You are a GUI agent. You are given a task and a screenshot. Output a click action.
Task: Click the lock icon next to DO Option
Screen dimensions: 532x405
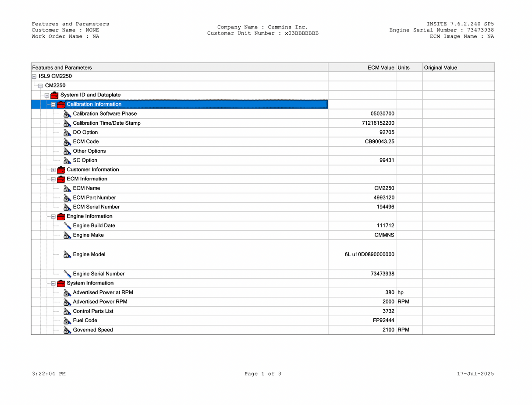67,133
